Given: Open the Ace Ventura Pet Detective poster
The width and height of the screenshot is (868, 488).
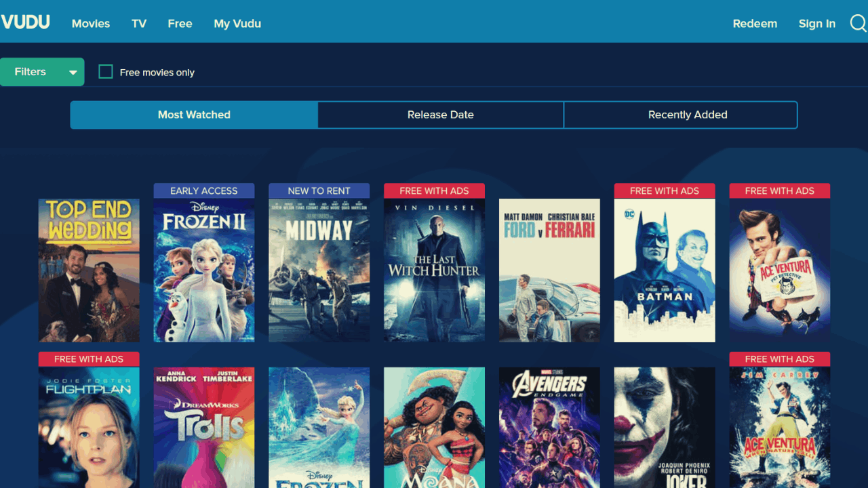Looking at the screenshot, I should (780, 270).
